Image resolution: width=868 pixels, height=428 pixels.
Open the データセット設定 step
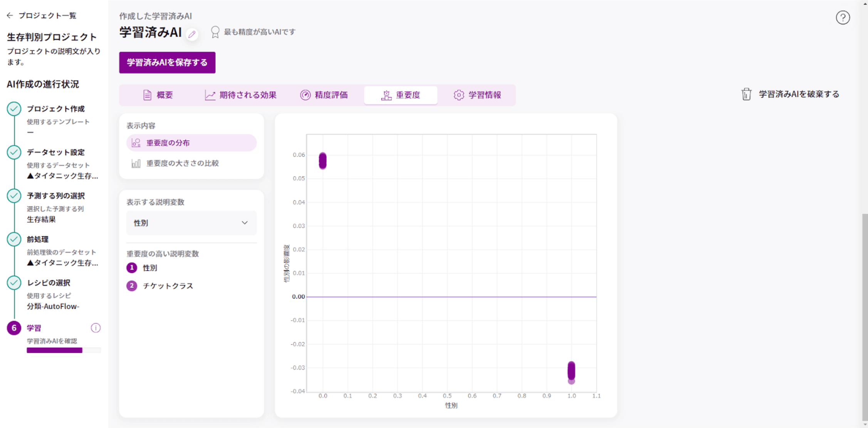pyautogui.click(x=55, y=153)
